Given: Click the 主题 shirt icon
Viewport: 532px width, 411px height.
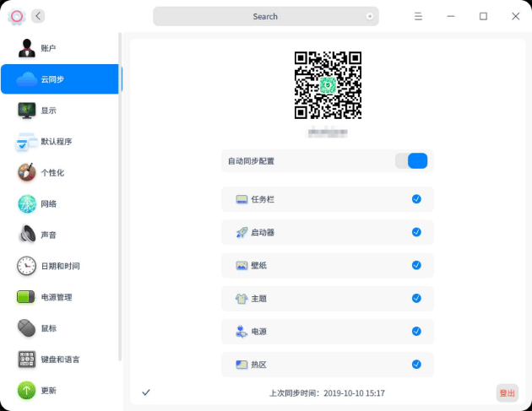Looking at the screenshot, I should 242,299.
